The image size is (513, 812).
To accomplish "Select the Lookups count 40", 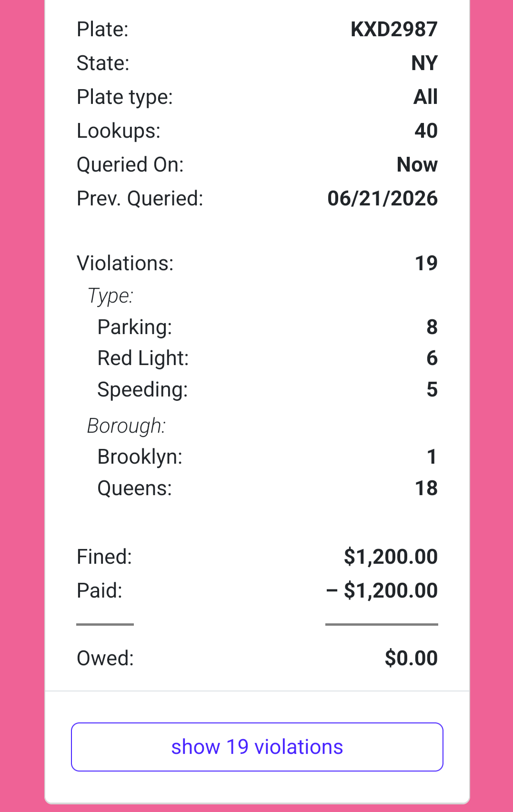I will [x=426, y=131].
